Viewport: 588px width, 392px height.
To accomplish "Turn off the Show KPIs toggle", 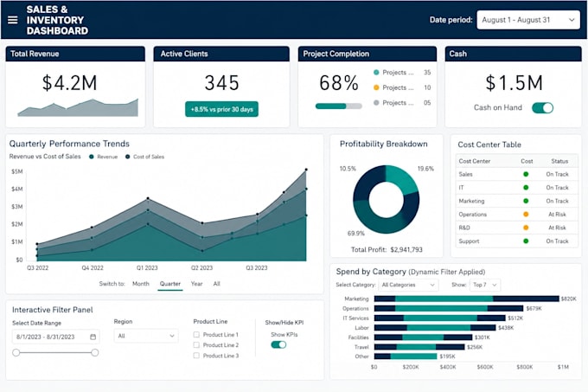I will coord(278,344).
